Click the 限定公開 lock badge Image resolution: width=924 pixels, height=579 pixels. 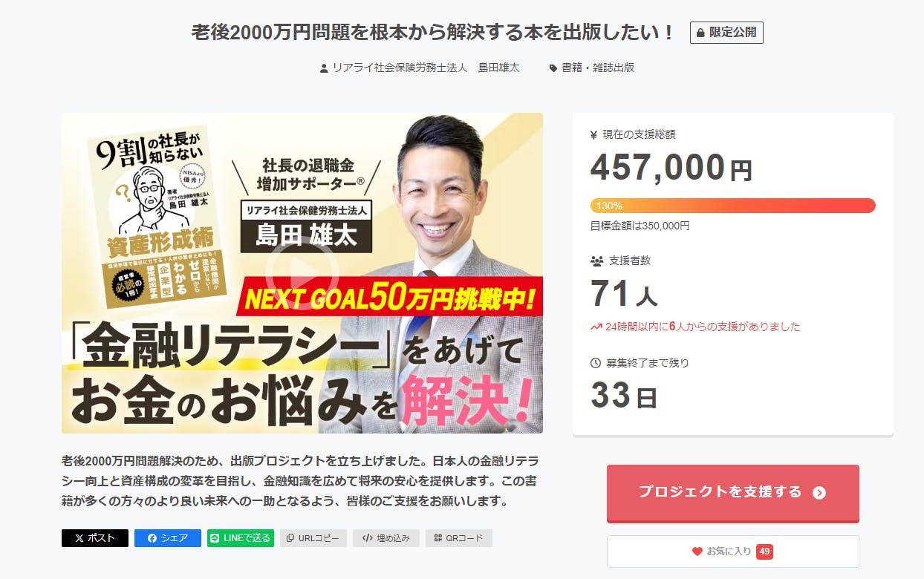pos(726,33)
